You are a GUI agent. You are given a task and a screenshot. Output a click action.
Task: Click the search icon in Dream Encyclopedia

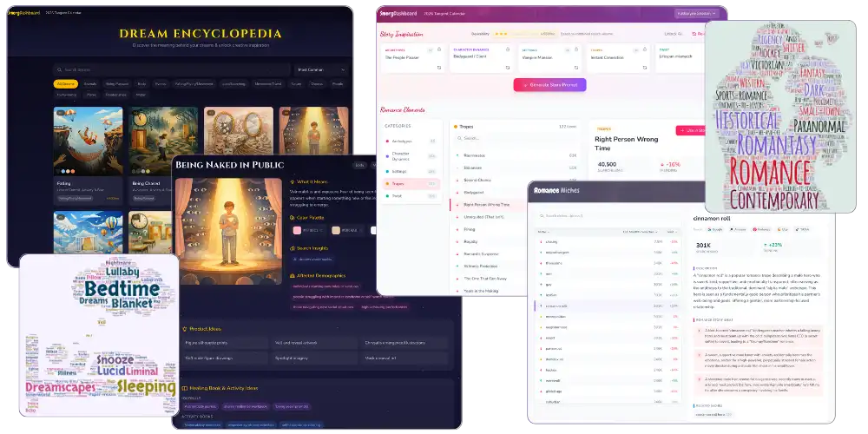coord(57,69)
